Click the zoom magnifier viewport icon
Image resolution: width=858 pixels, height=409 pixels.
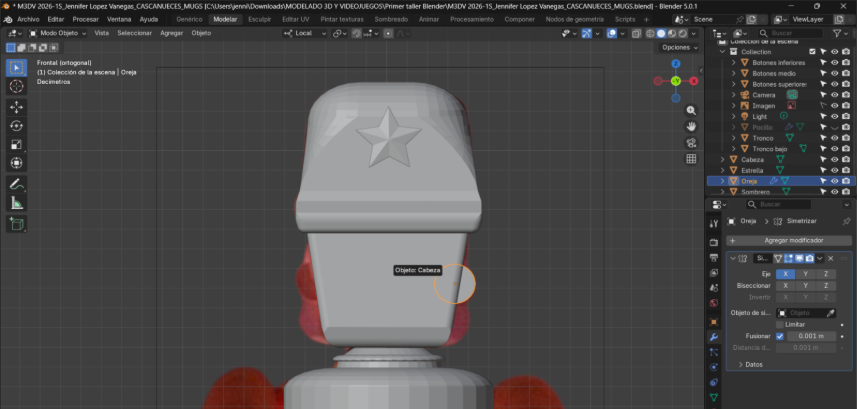click(x=691, y=108)
